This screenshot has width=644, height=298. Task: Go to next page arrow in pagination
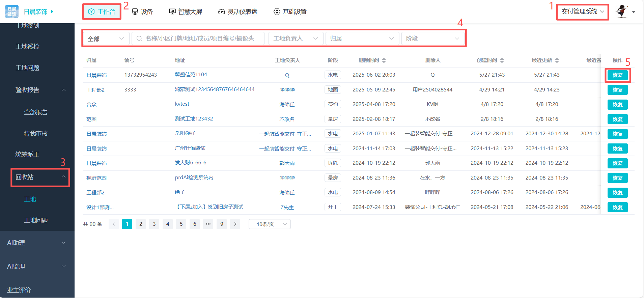click(235, 224)
